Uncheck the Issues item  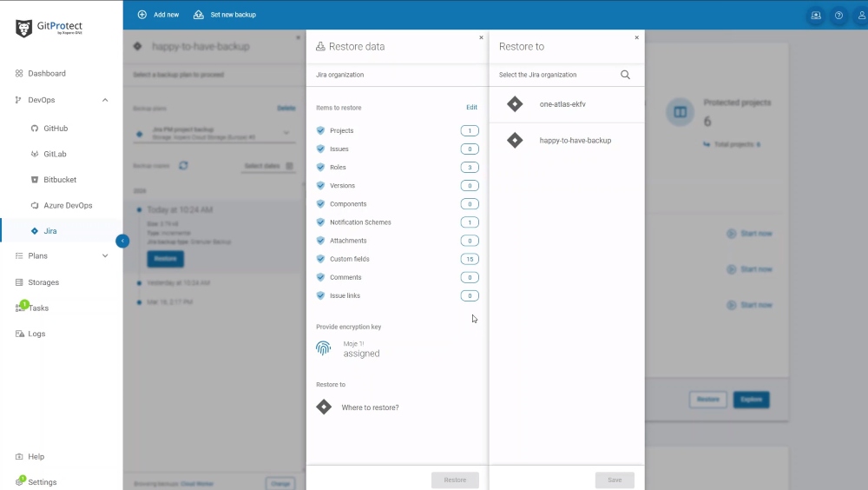click(320, 149)
